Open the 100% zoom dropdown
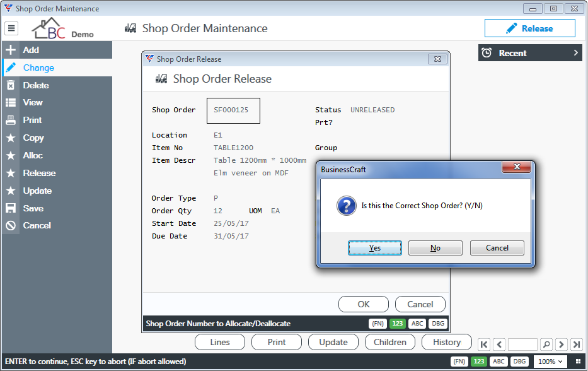 click(550, 362)
